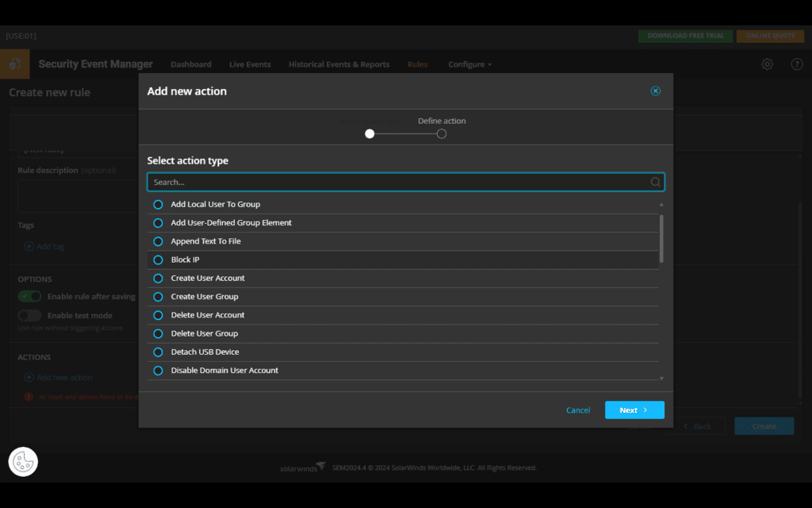This screenshot has height=508, width=812.
Task: Click the scroll-up chevron in the action list
Action: coord(661,204)
